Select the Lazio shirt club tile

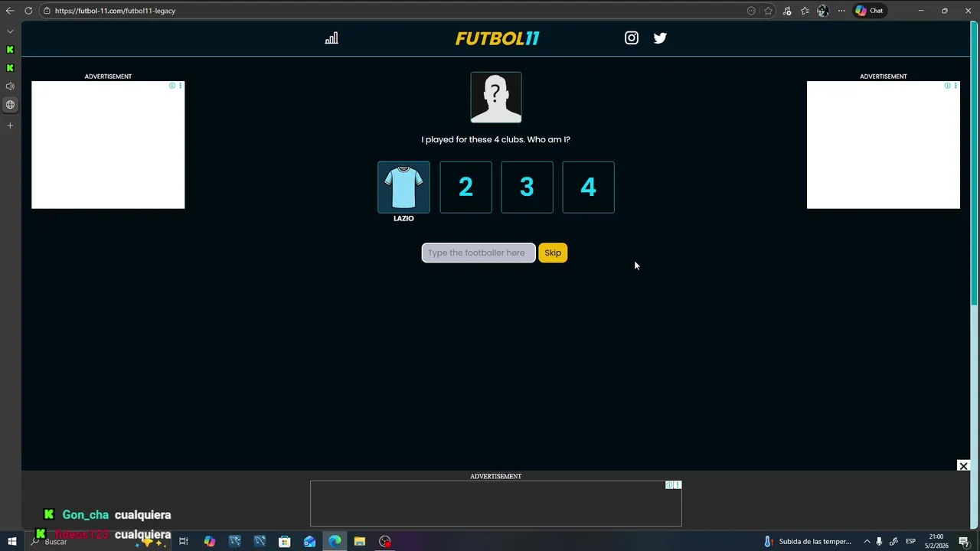tap(403, 187)
